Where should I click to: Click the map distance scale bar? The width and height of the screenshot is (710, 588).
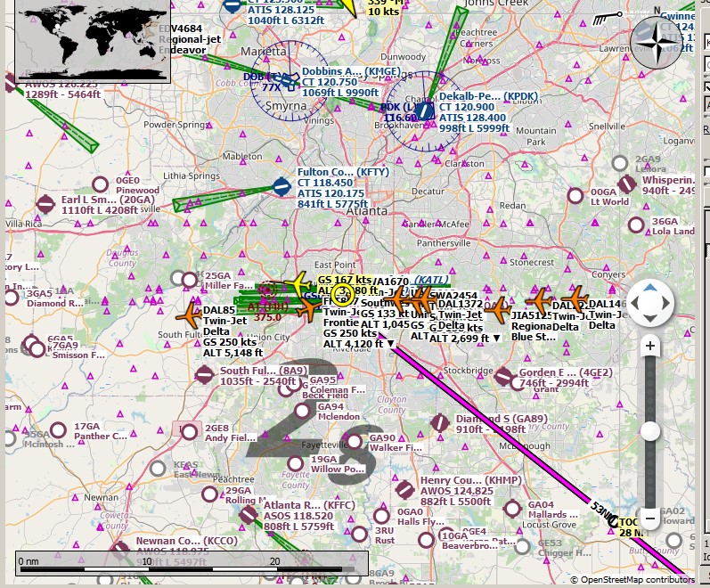pyautogui.click(x=192, y=564)
